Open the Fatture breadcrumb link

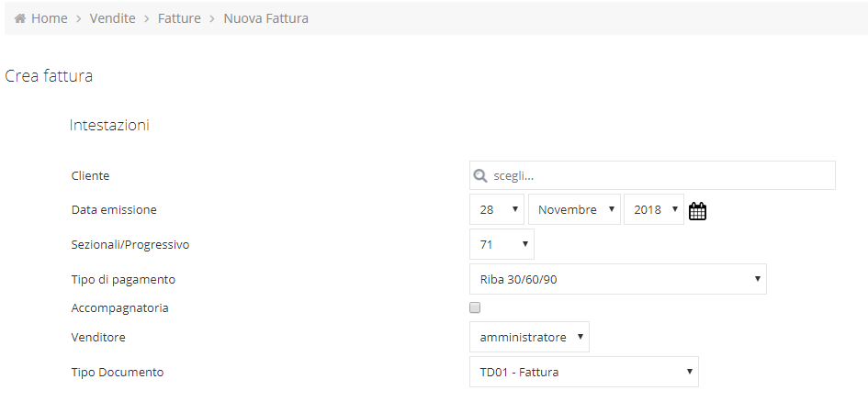pyautogui.click(x=179, y=18)
